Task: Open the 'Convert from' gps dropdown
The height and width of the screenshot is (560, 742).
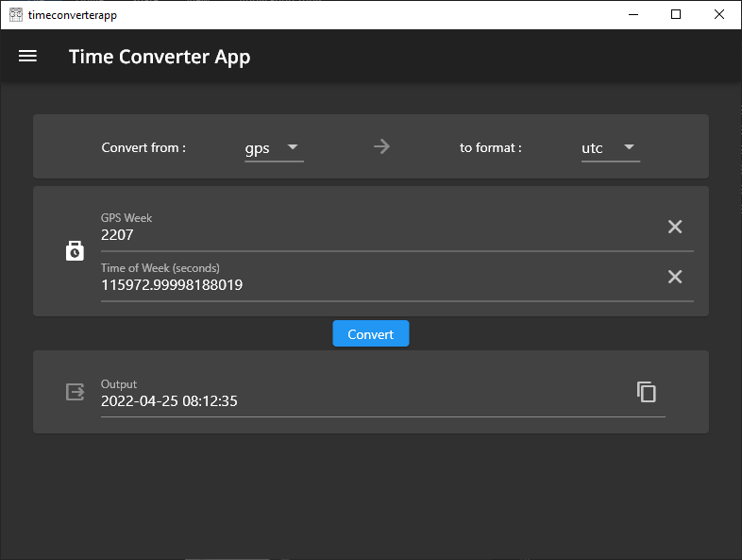Action: click(x=274, y=148)
